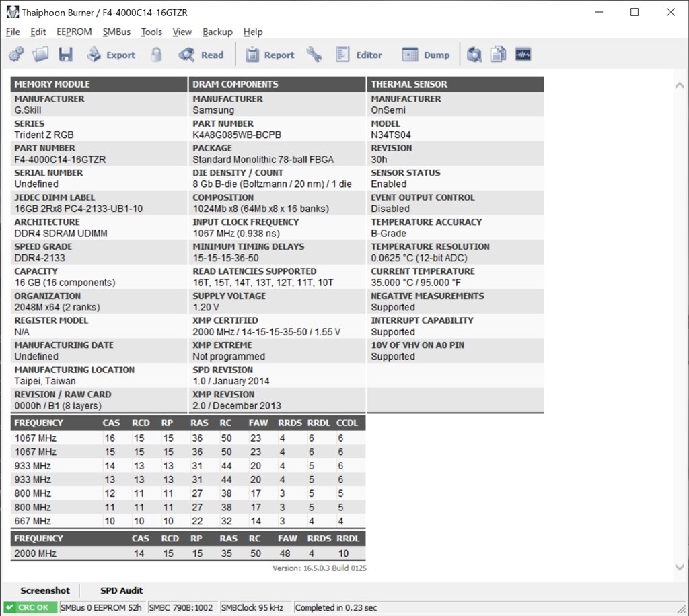
Task: Click XMP certified 2000 MHz timing value
Action: (266, 331)
